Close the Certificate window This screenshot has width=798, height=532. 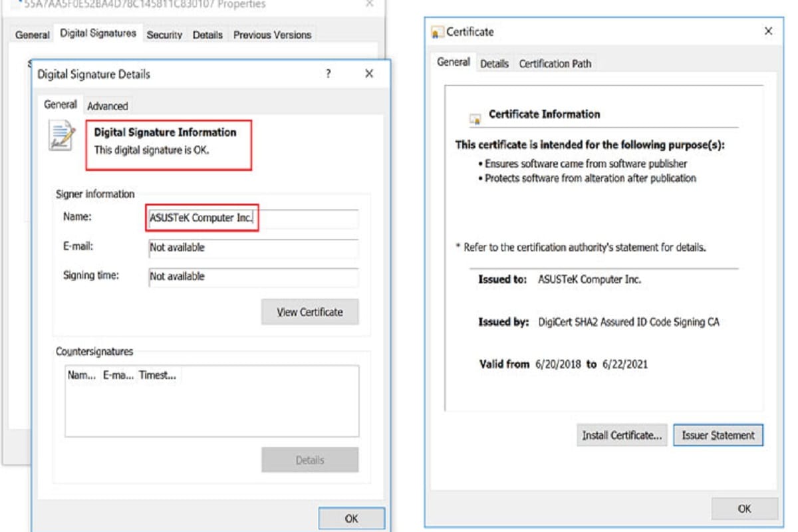click(x=768, y=31)
